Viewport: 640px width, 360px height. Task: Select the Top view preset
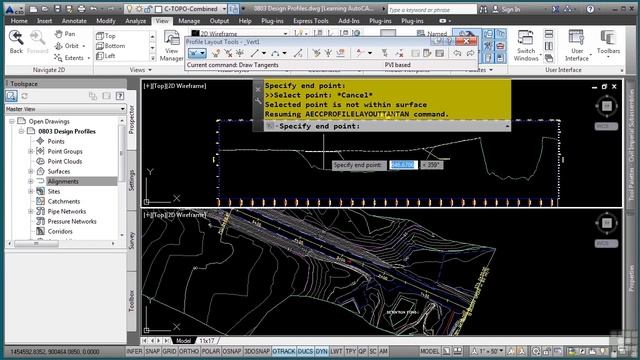(107, 36)
